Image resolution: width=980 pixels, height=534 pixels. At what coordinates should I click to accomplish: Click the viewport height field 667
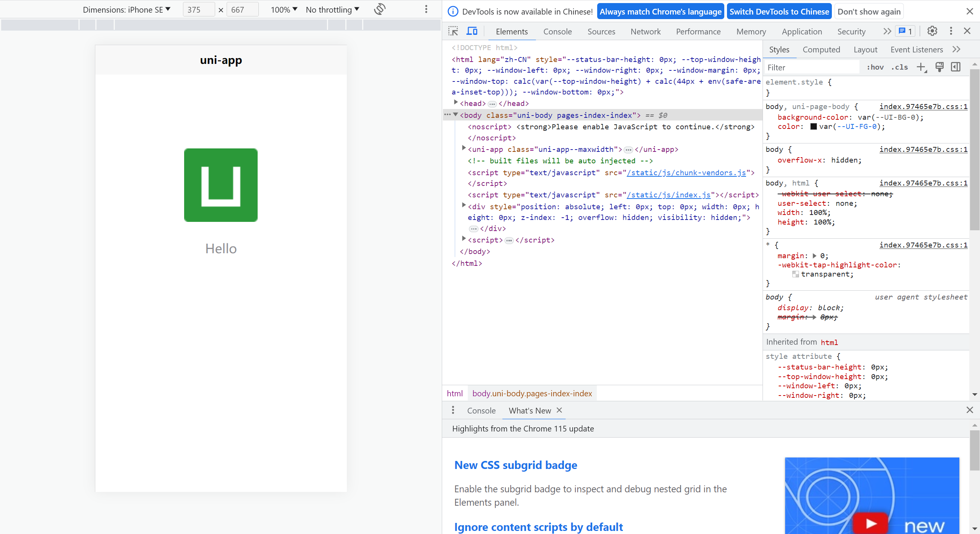(242, 10)
